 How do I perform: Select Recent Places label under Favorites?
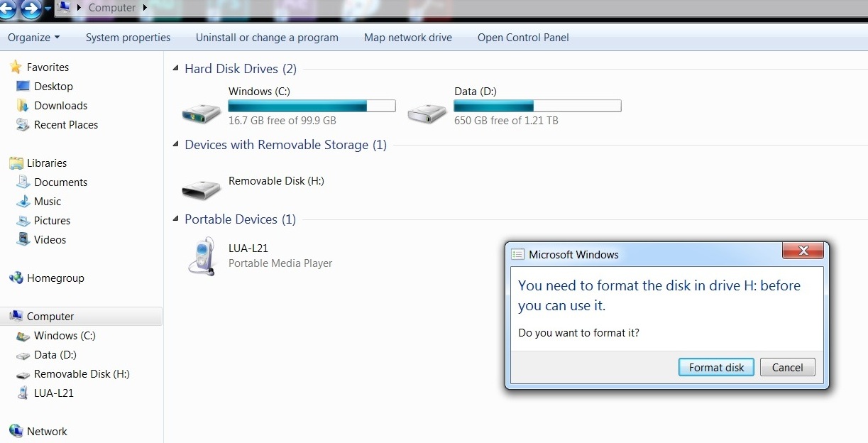point(66,125)
